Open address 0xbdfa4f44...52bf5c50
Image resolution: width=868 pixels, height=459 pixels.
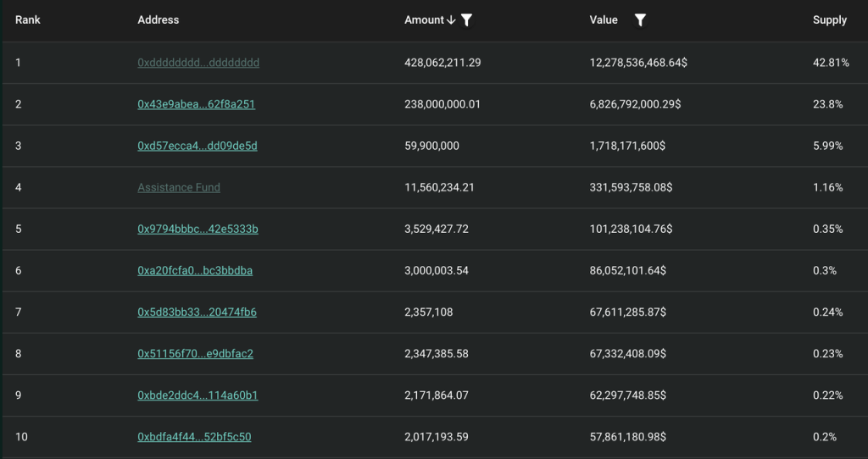click(194, 437)
